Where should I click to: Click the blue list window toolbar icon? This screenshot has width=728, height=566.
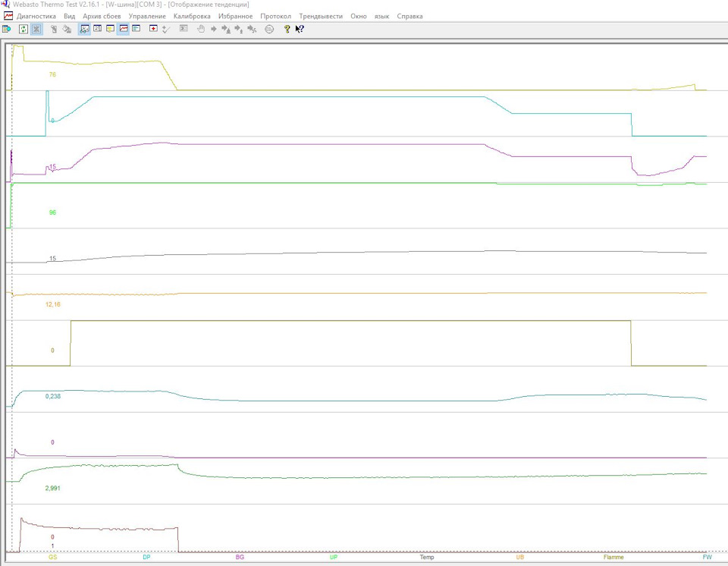pyautogui.click(x=136, y=29)
